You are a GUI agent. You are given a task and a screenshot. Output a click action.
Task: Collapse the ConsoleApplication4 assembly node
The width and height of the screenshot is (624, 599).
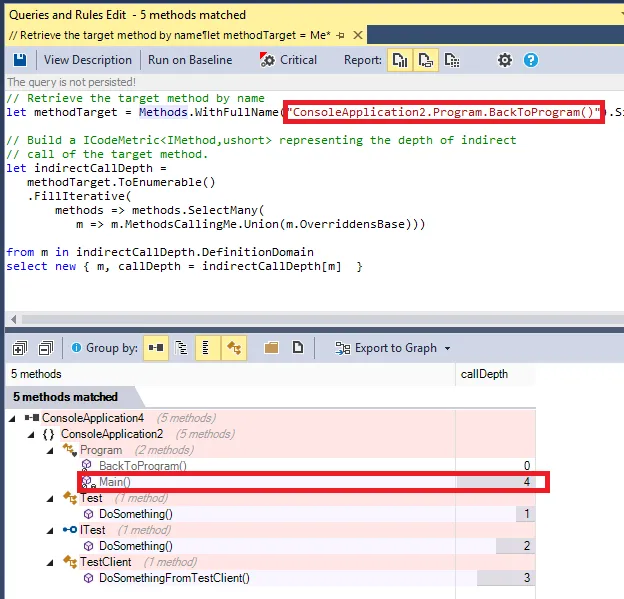click(x=12, y=418)
